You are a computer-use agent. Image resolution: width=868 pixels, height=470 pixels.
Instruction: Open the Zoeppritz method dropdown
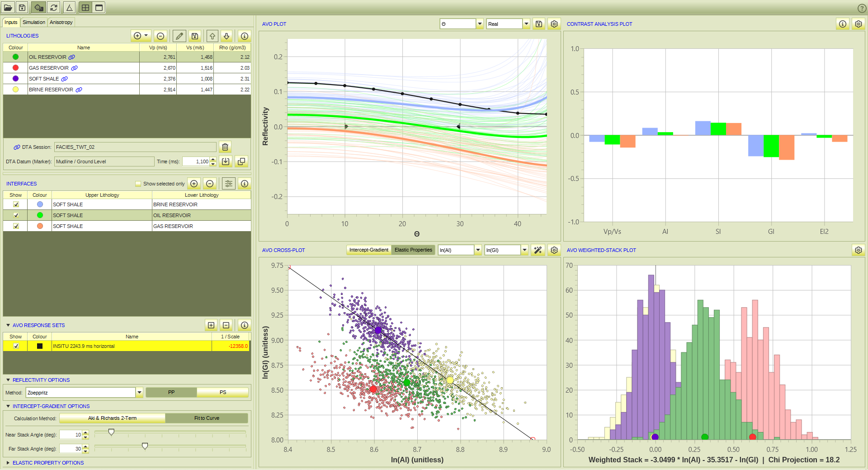139,393
